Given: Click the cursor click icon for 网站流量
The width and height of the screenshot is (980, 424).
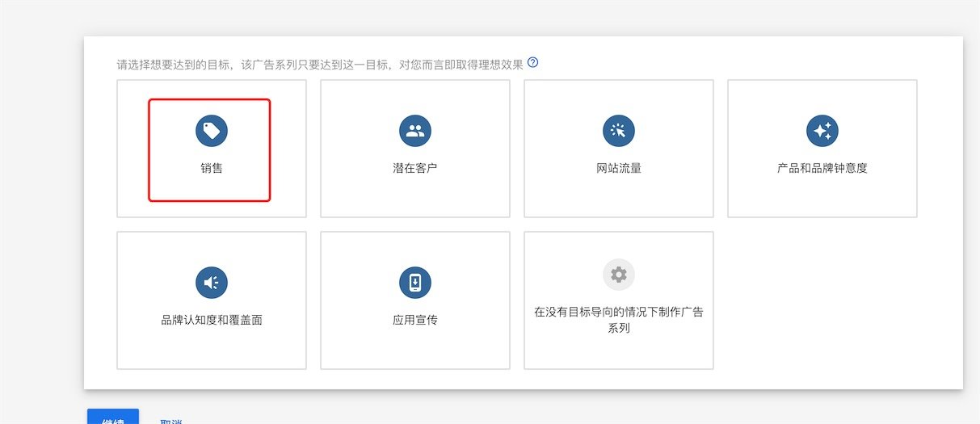Looking at the screenshot, I should click(x=619, y=131).
